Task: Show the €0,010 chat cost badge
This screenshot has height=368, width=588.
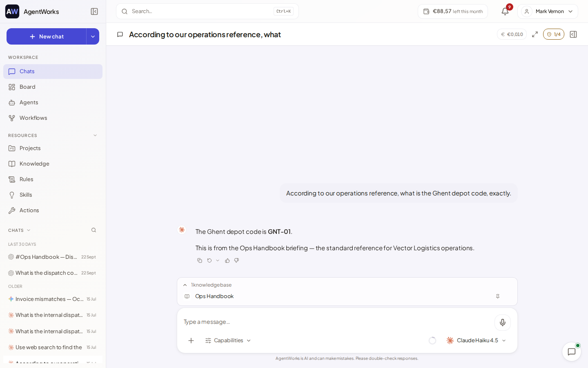Action: pyautogui.click(x=512, y=34)
